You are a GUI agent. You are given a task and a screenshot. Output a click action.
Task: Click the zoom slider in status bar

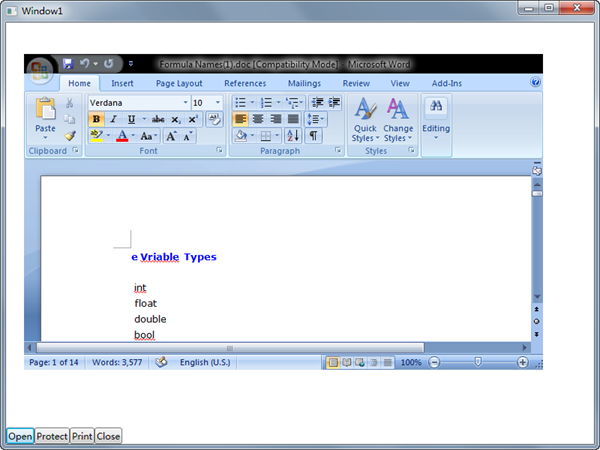[x=478, y=362]
